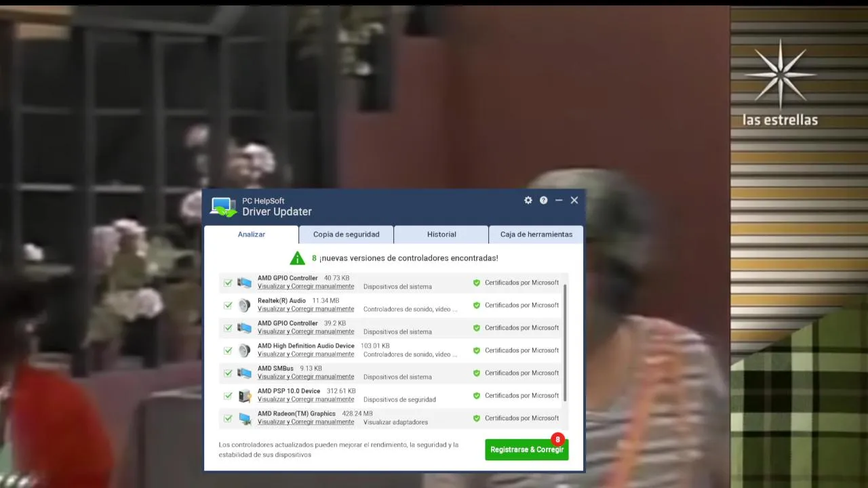The width and height of the screenshot is (868, 488).
Task: Click device icon for AMD GPIO Controller 40.73 KB
Action: 245,282
